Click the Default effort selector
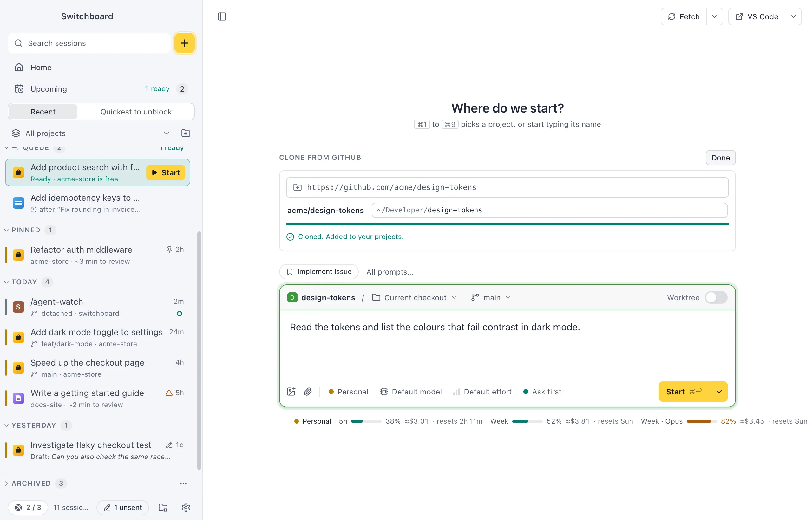 (x=482, y=392)
